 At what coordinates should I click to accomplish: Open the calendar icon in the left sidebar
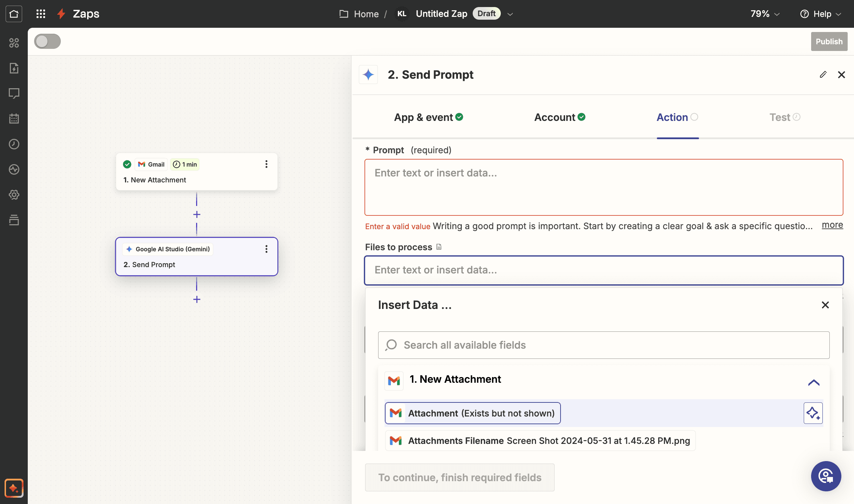tap(14, 119)
